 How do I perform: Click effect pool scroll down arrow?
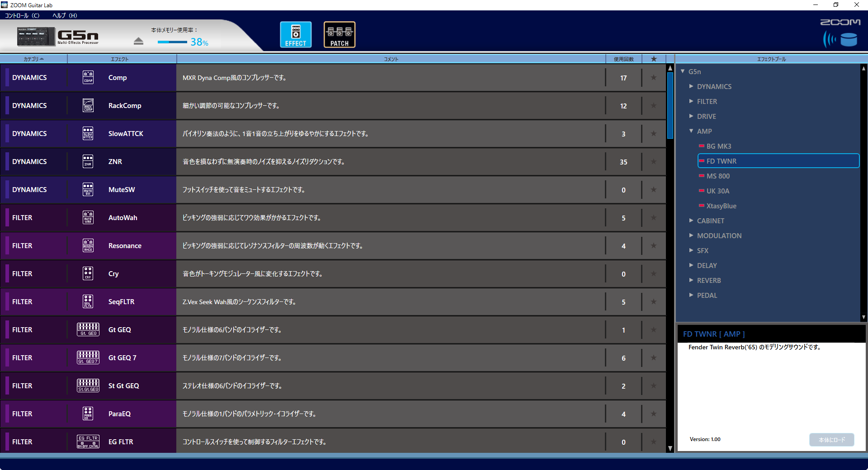click(x=863, y=317)
